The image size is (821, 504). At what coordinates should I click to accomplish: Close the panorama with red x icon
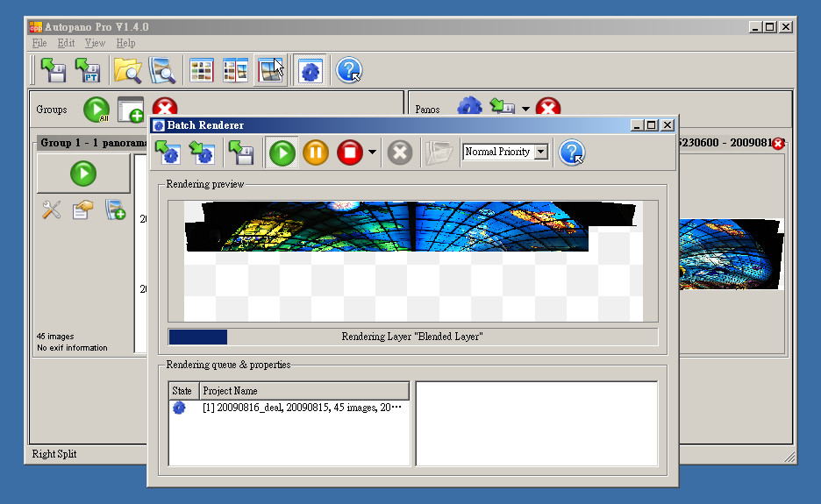(x=779, y=144)
